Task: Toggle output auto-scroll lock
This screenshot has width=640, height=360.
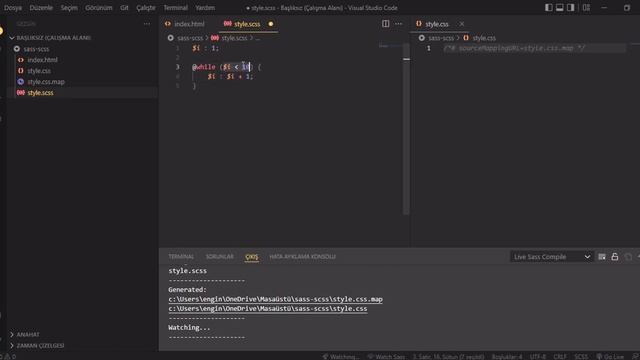Action: 615,257
